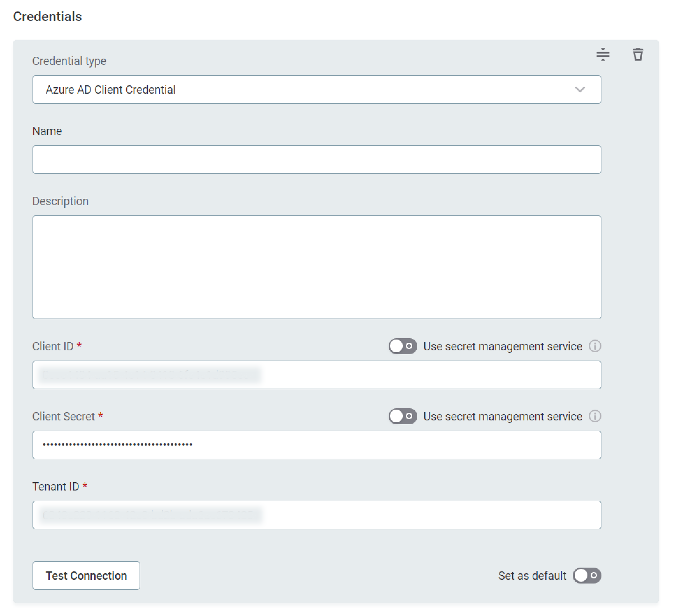Enable secret management service for Client Secret
This screenshot has height=616, width=676.
click(403, 417)
